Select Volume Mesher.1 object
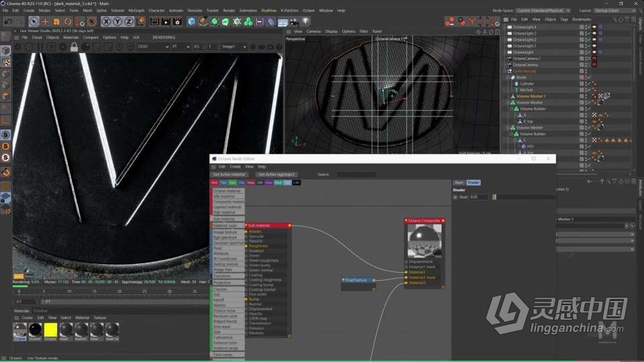This screenshot has width=644, height=362. [531, 96]
